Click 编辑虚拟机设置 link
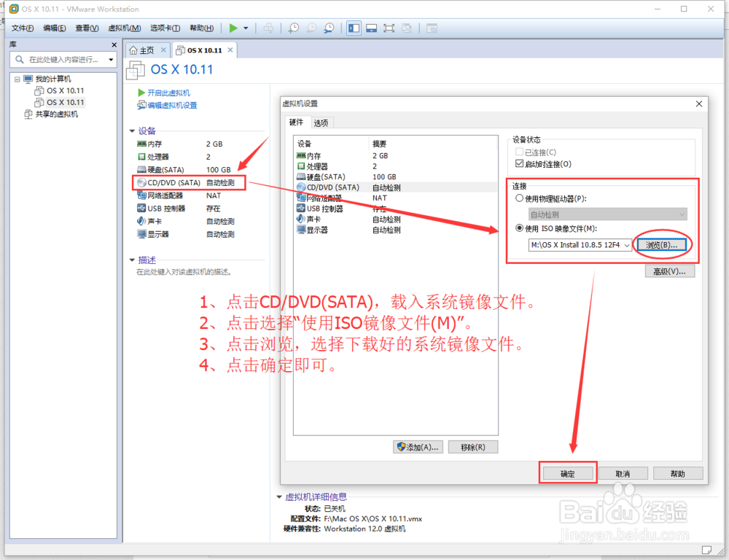Screen dimensions: 729x560 point(167,106)
